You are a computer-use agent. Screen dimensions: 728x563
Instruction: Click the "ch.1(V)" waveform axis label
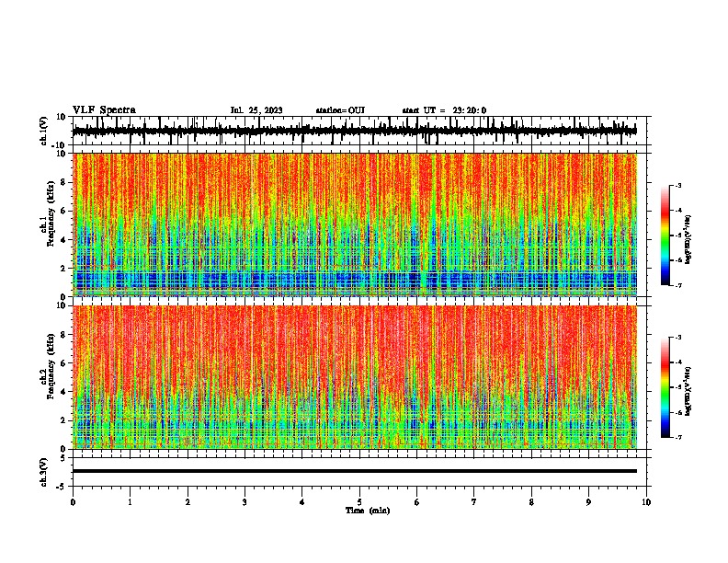point(44,131)
